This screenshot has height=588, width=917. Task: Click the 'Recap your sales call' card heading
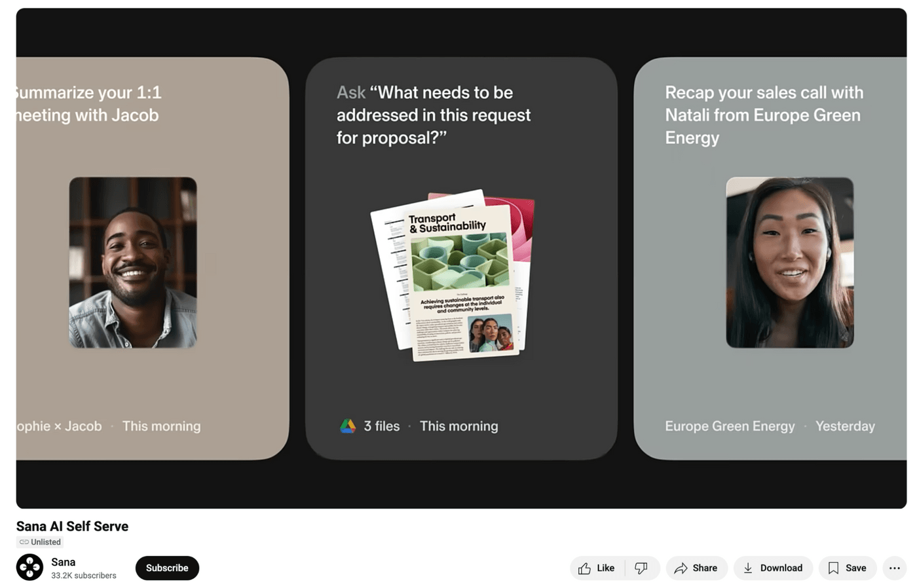[764, 115]
